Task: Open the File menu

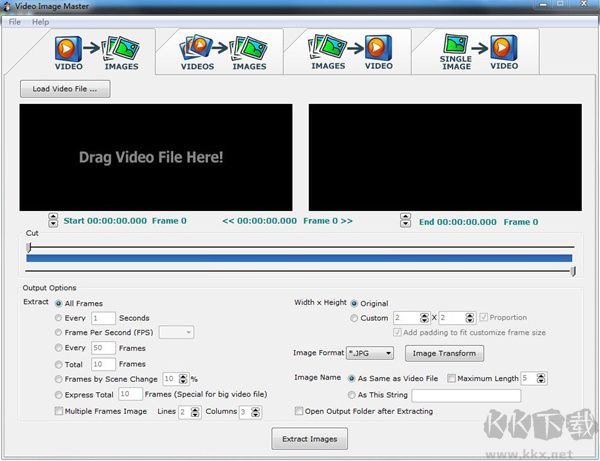Action: pyautogui.click(x=15, y=22)
